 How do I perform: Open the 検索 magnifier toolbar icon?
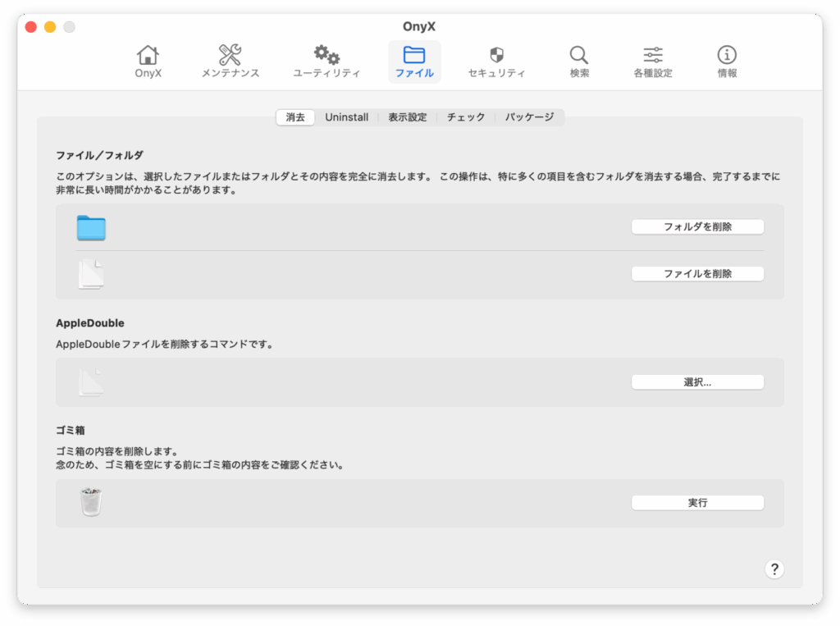[579, 62]
